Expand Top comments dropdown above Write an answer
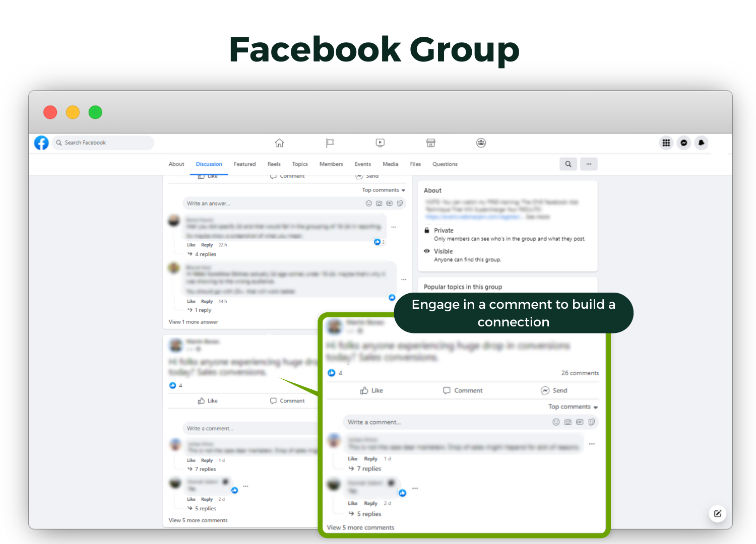 click(x=383, y=190)
